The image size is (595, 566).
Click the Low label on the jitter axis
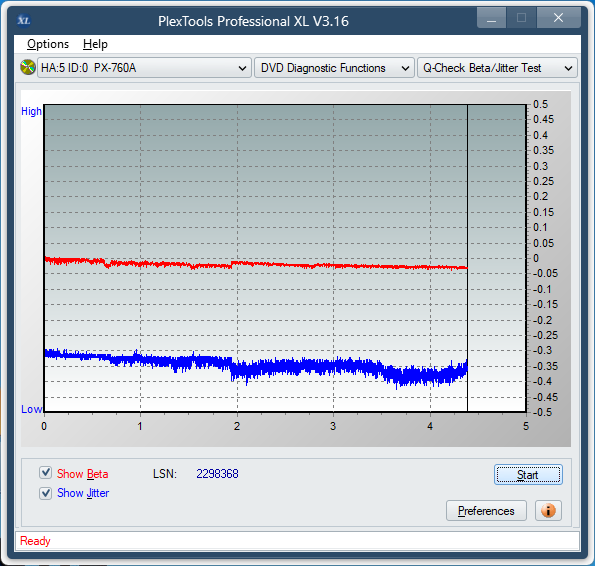[x=31, y=409]
